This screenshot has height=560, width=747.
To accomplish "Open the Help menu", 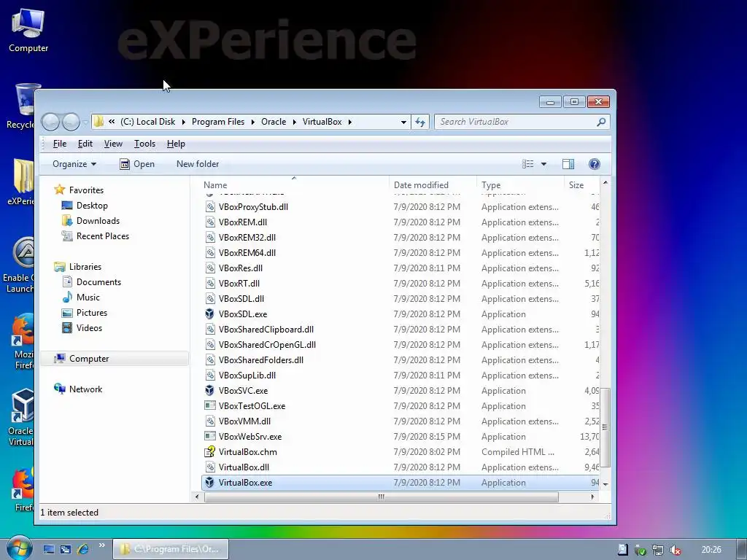I will pos(176,144).
